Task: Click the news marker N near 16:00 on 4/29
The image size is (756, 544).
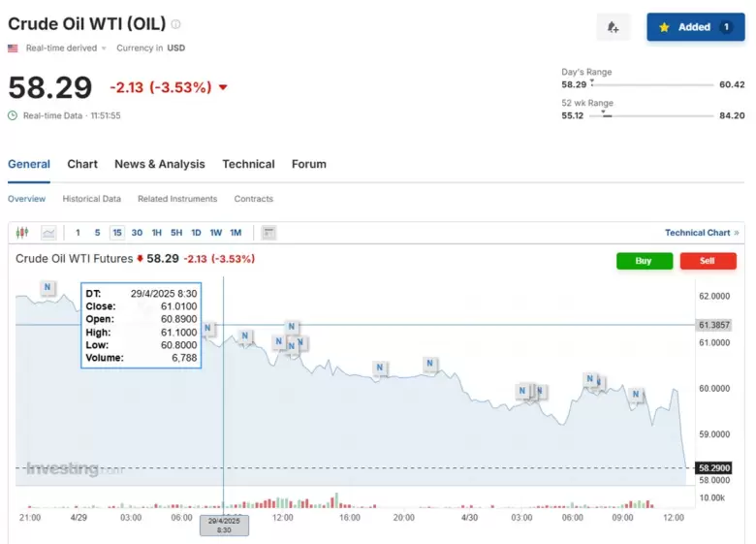Action: coord(380,368)
